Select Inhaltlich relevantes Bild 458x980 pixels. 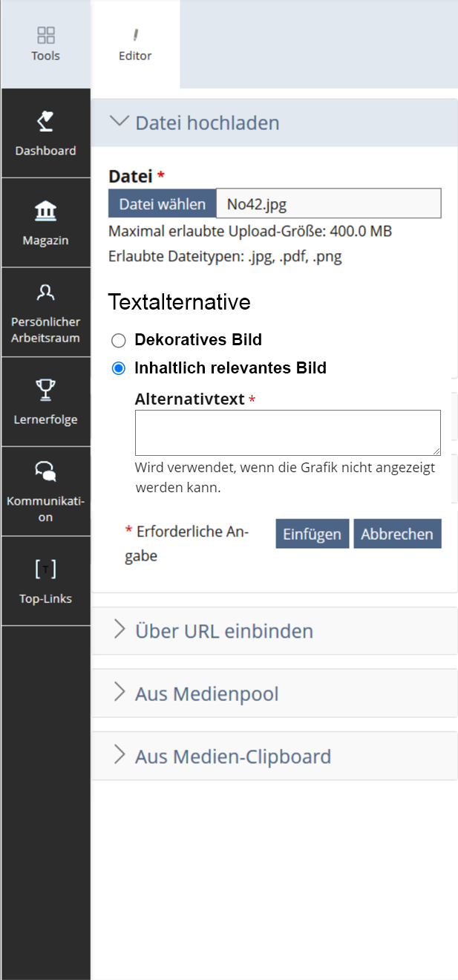click(x=118, y=367)
